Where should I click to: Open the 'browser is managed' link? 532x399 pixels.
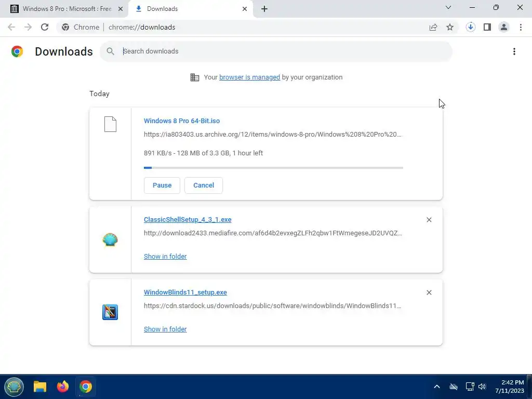click(250, 77)
